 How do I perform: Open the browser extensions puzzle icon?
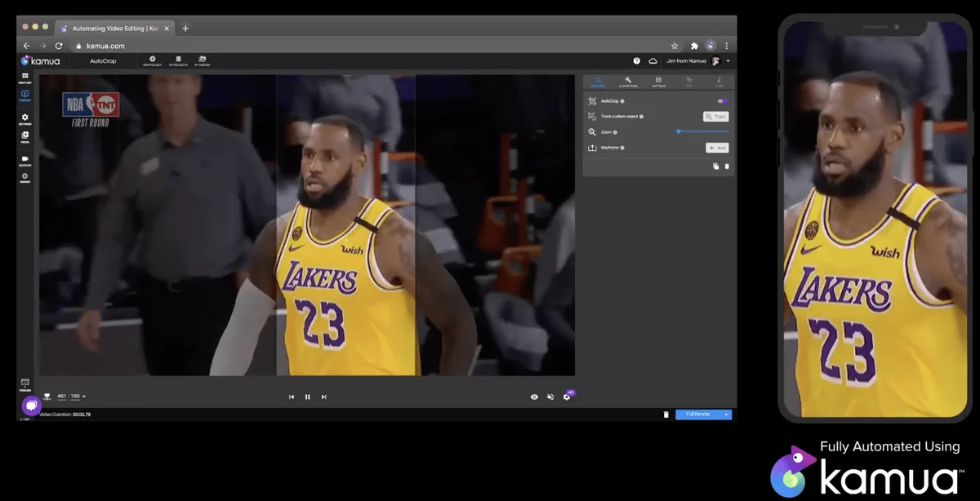pos(695,46)
